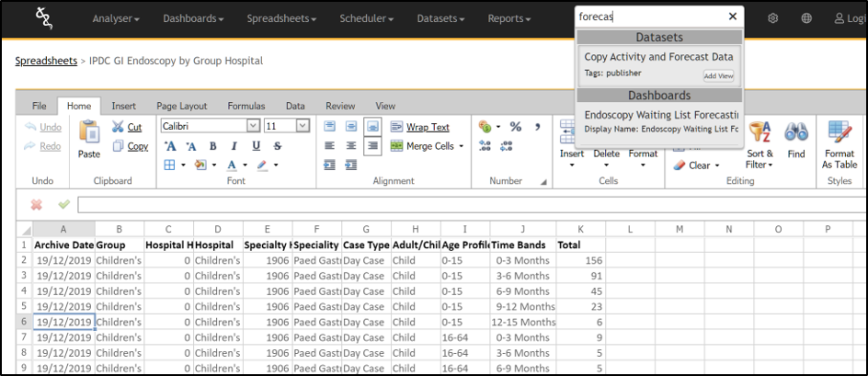868x376 pixels.
Task: Apply percent number format
Action: 516,127
